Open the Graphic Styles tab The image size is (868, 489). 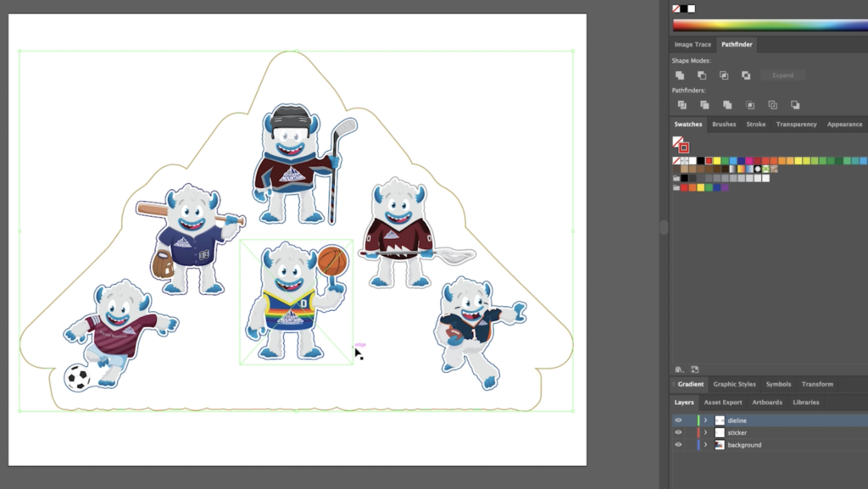[734, 384]
